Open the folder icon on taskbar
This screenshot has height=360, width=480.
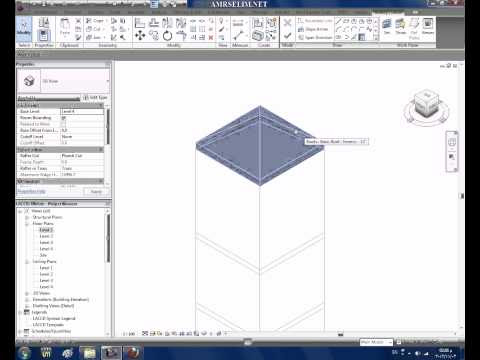[89, 353]
